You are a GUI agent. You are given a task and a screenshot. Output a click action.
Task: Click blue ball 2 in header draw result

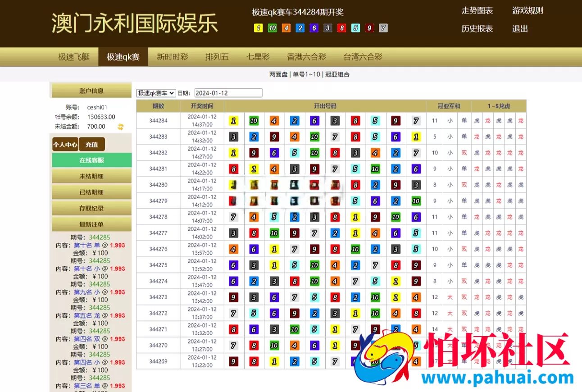click(300, 28)
